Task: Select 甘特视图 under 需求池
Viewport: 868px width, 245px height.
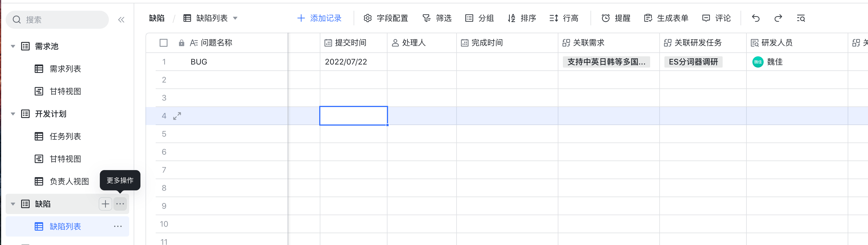Action: (65, 91)
